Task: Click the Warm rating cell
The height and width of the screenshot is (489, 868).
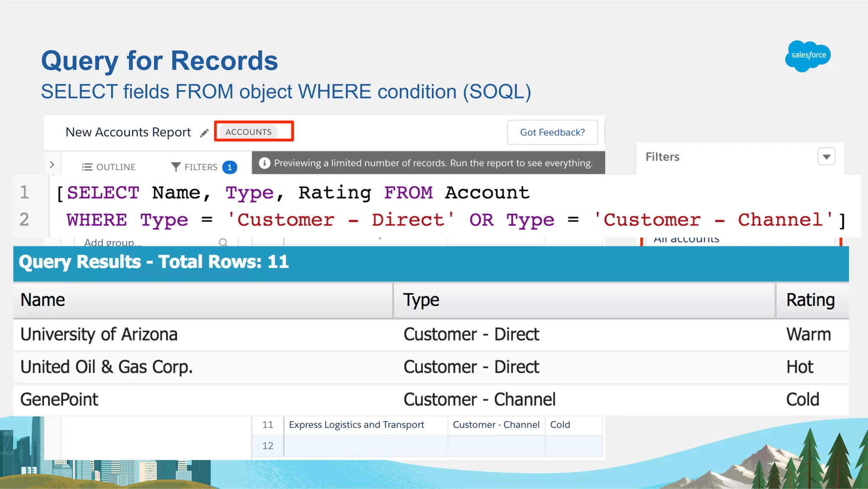Action: point(808,335)
